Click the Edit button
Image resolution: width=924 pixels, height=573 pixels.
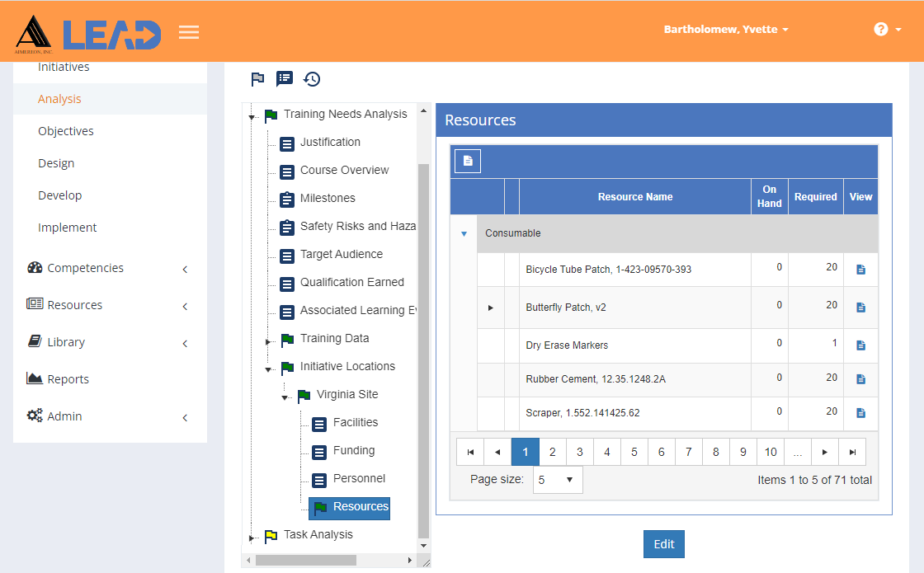pyautogui.click(x=664, y=543)
